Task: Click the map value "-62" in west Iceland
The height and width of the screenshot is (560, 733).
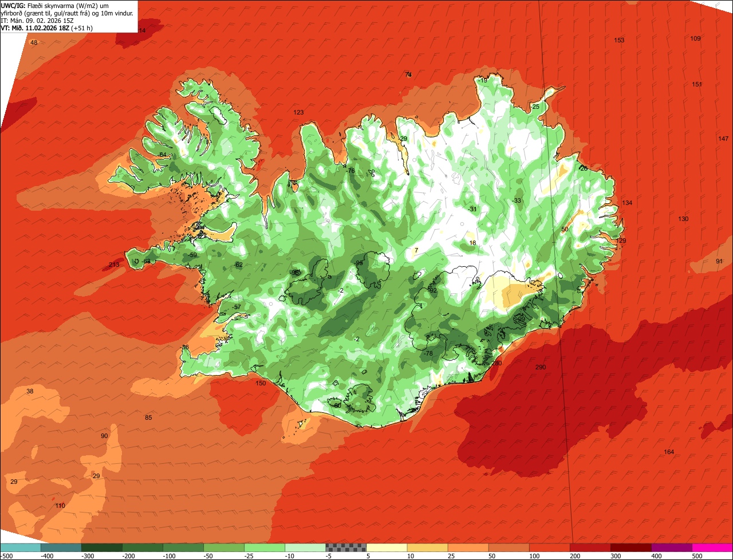Action: pyautogui.click(x=238, y=265)
